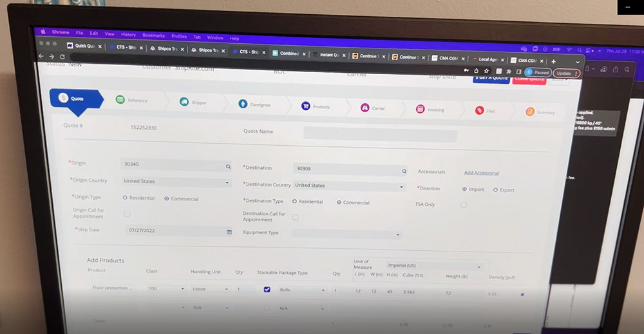Switch to the Combined browser tab
This screenshot has height=334, width=644.
coord(286,54)
